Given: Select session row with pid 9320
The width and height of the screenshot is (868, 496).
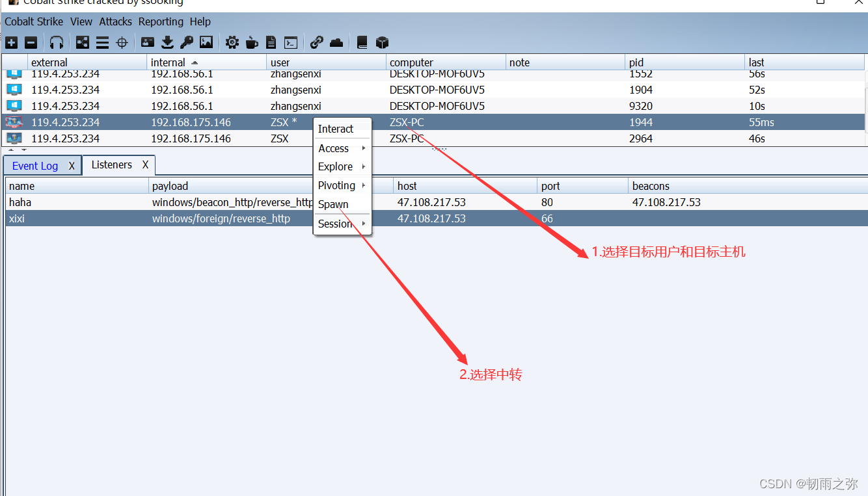Looking at the screenshot, I should 433,105.
